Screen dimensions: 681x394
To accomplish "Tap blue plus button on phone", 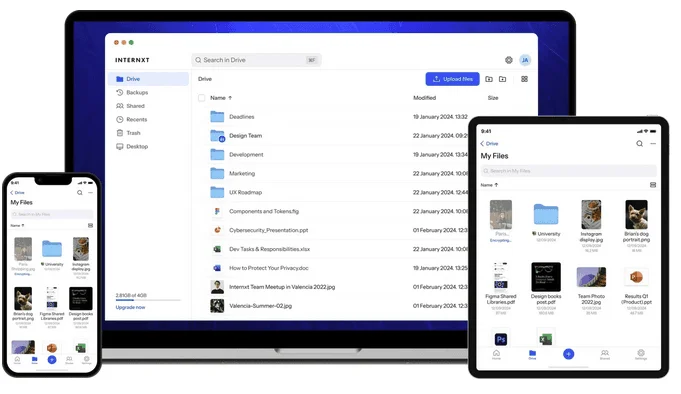I will coord(52,359).
